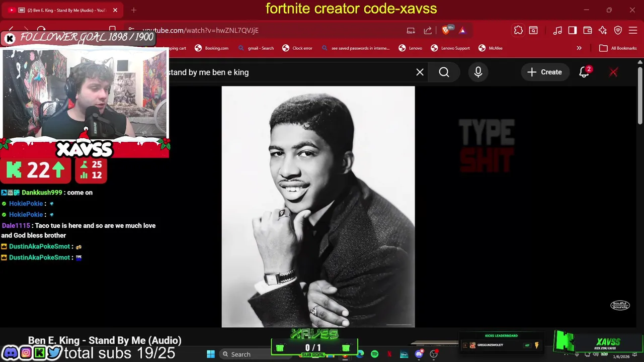Open the Brave VPN shield icon

[618, 30]
